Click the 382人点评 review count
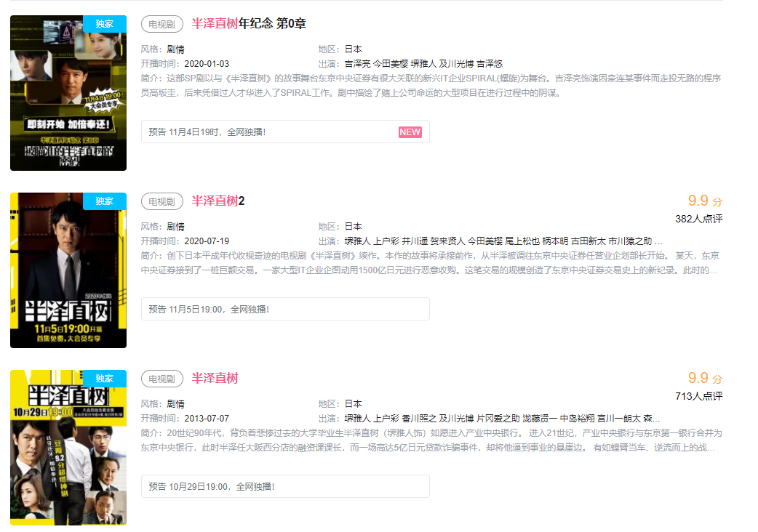 [698, 219]
